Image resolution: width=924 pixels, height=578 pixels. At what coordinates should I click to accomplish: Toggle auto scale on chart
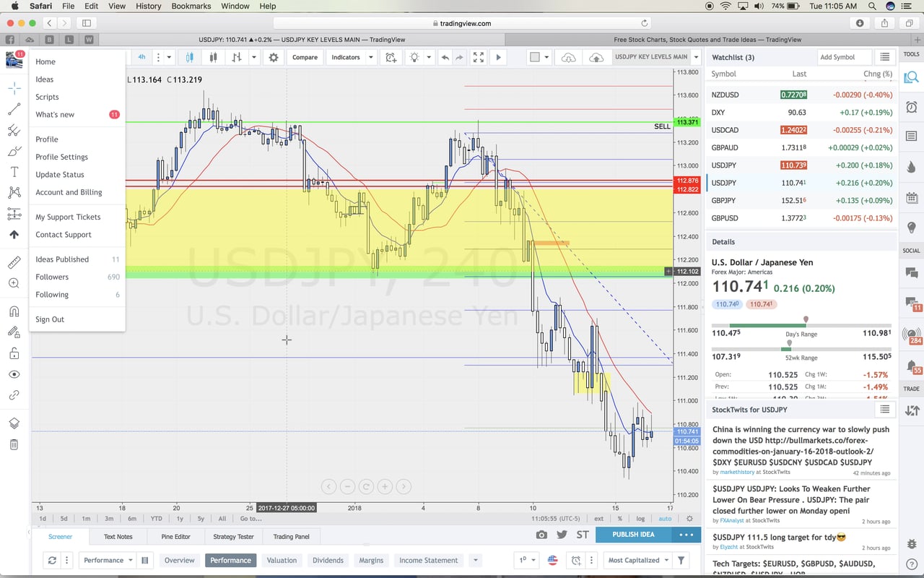[x=665, y=518]
